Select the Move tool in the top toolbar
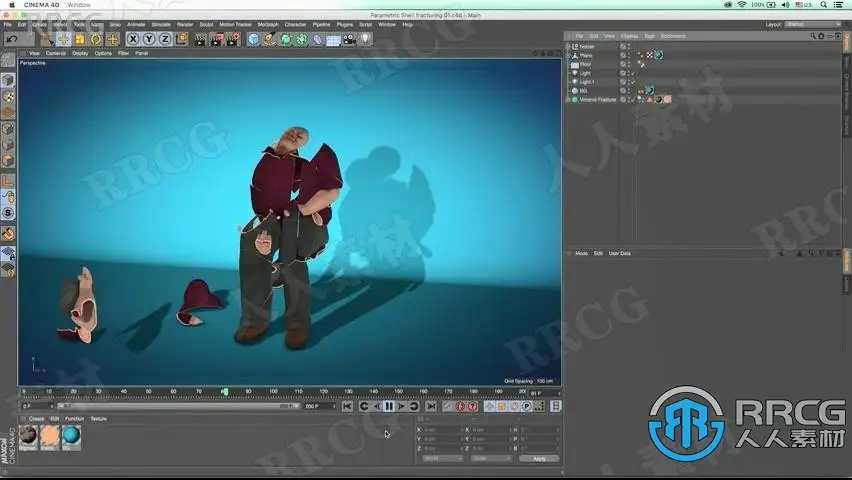The image size is (852, 480). 64,39
